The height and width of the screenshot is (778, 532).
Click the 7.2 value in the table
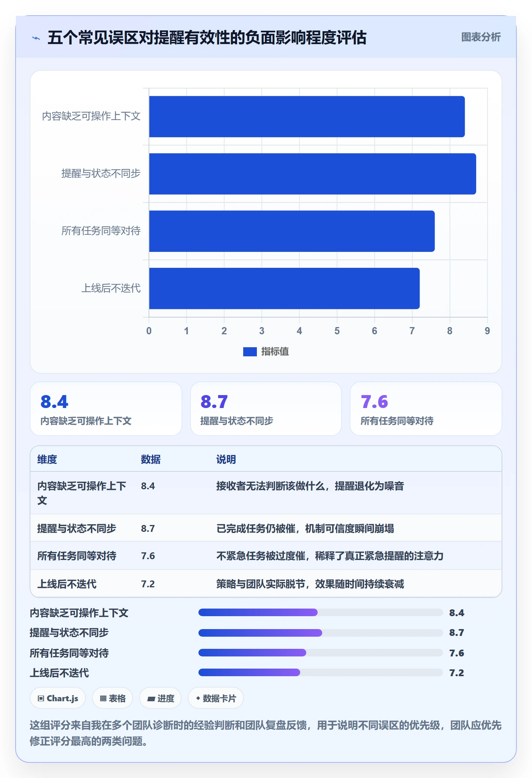(148, 584)
